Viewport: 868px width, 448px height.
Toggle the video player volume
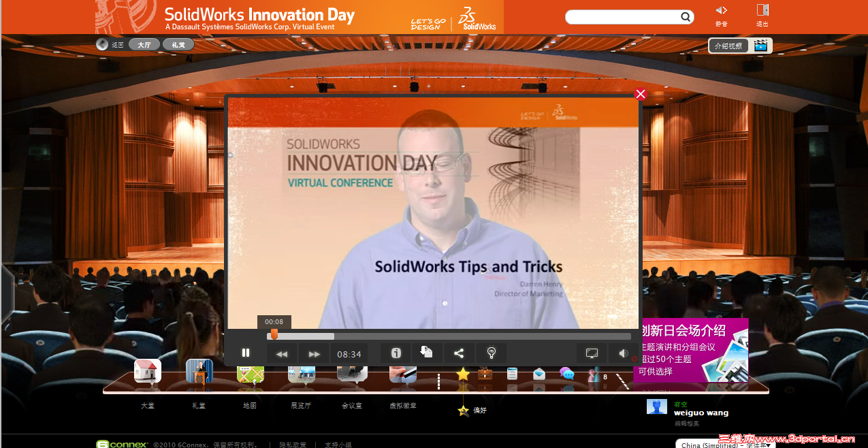point(623,353)
